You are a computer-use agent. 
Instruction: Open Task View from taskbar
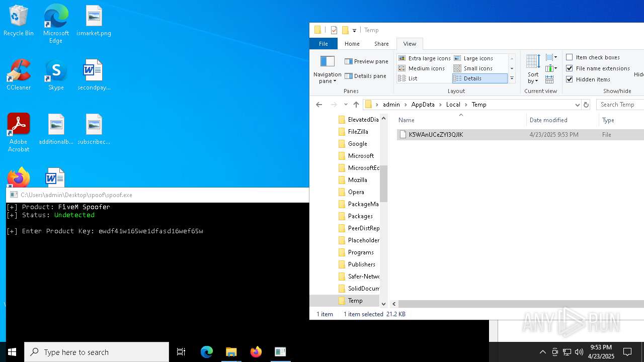(181, 352)
